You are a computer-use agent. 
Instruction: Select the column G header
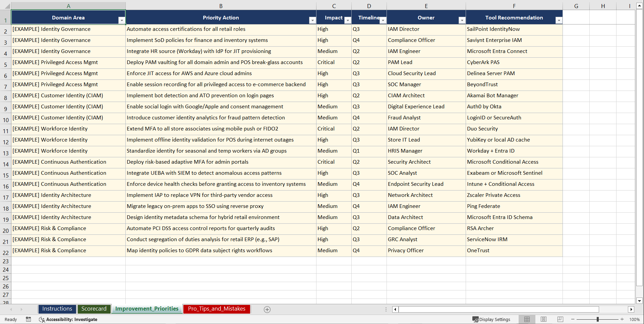click(x=576, y=6)
